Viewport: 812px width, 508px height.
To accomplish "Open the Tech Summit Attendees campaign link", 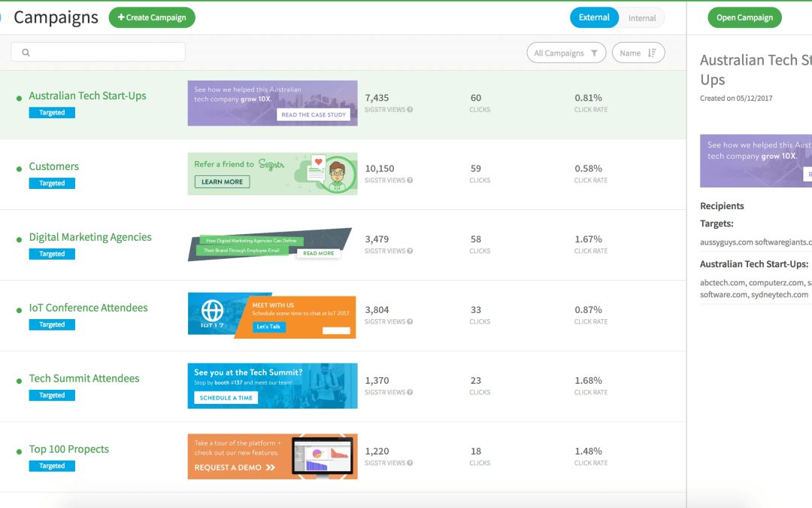I will click(x=84, y=379).
